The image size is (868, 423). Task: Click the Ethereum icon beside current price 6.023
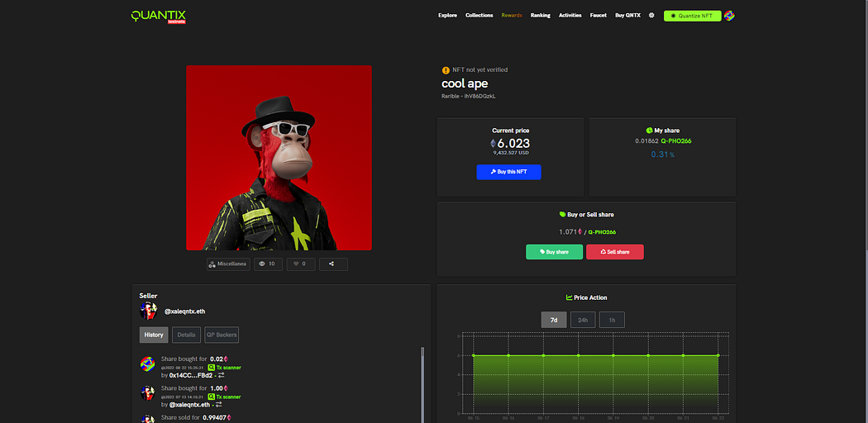click(494, 143)
